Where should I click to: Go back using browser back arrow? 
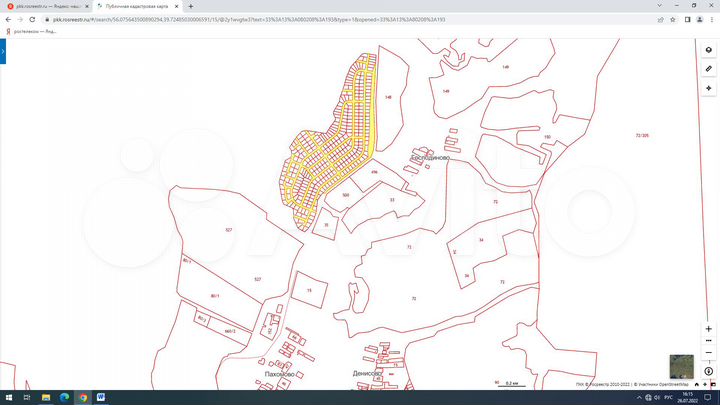(x=7, y=19)
